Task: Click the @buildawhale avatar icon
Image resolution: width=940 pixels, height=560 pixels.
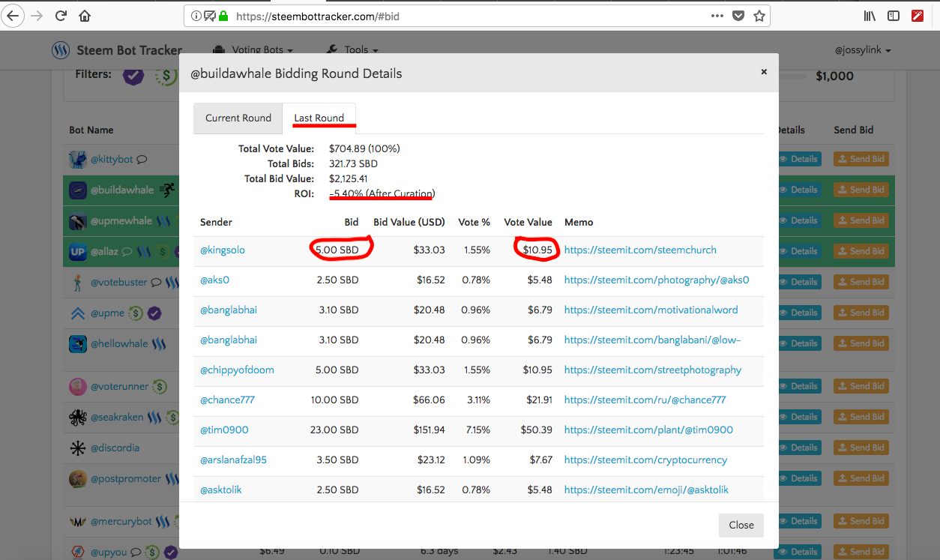Action: tap(78, 190)
